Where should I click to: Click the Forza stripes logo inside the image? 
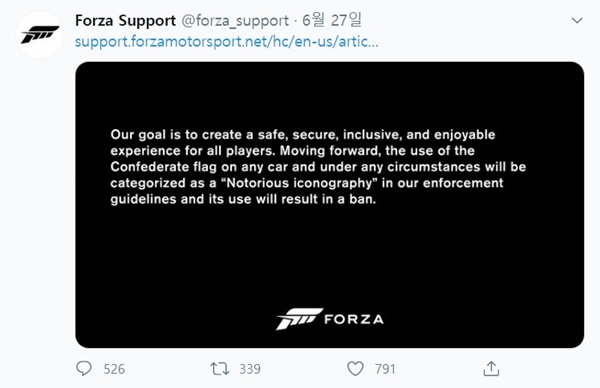pyautogui.click(x=300, y=319)
